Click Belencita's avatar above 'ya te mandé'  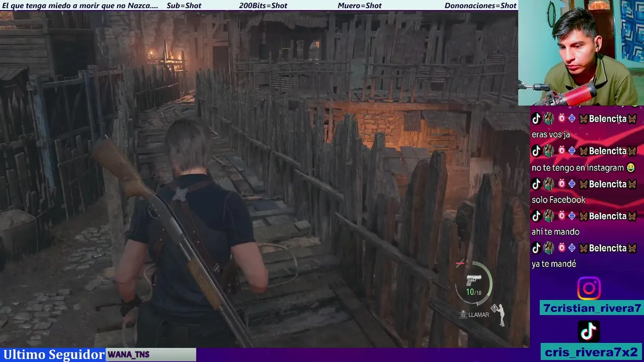(548, 248)
